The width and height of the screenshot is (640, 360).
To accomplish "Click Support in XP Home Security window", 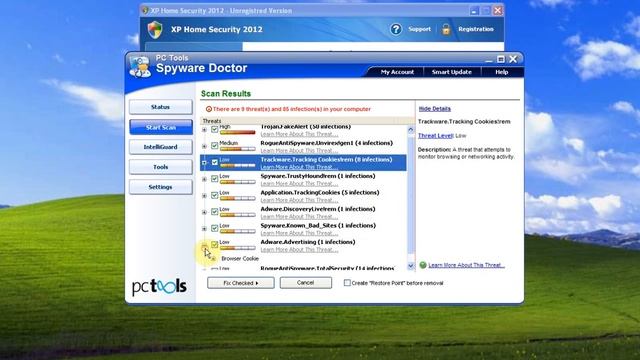I will click(x=419, y=29).
